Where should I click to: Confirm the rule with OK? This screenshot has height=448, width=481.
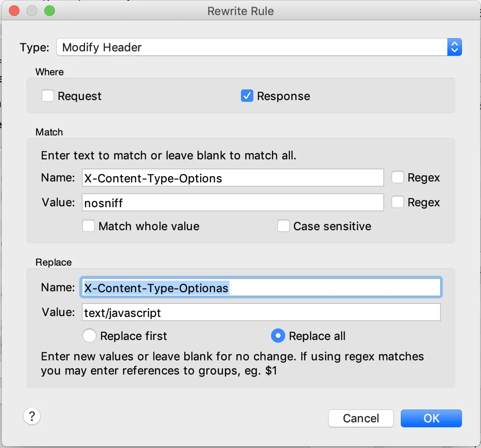coord(431,418)
